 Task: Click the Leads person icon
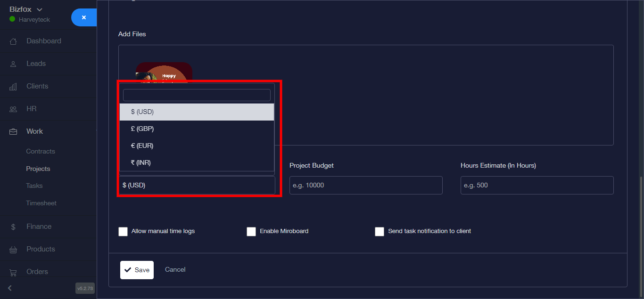click(x=13, y=64)
